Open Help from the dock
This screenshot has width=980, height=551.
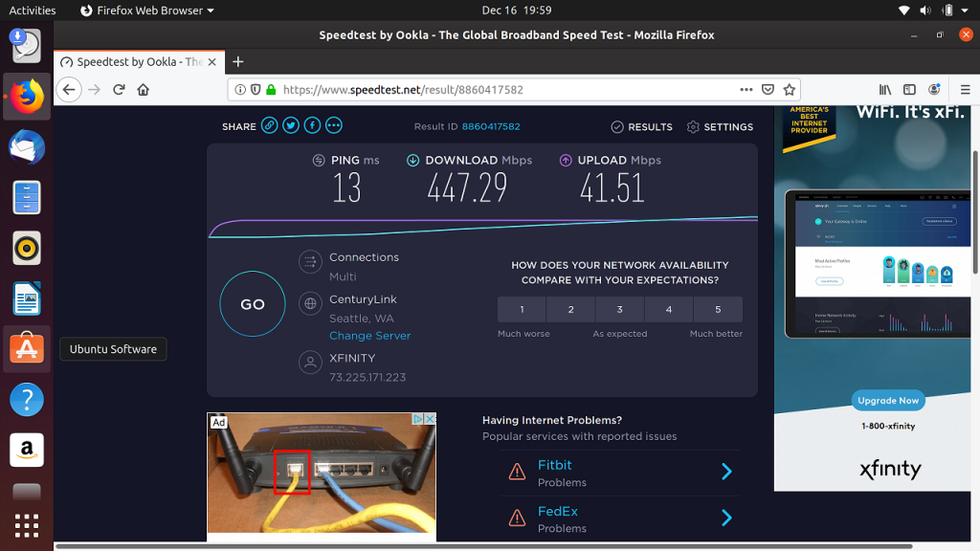[27, 399]
